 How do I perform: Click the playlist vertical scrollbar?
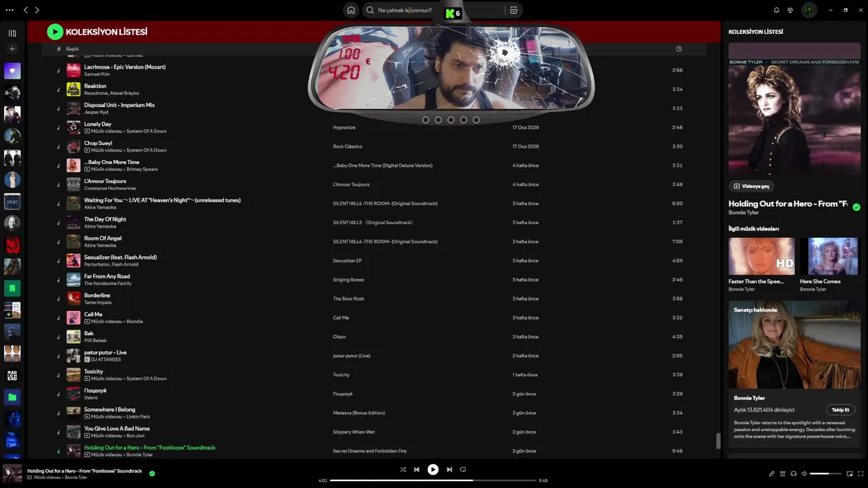(x=718, y=441)
